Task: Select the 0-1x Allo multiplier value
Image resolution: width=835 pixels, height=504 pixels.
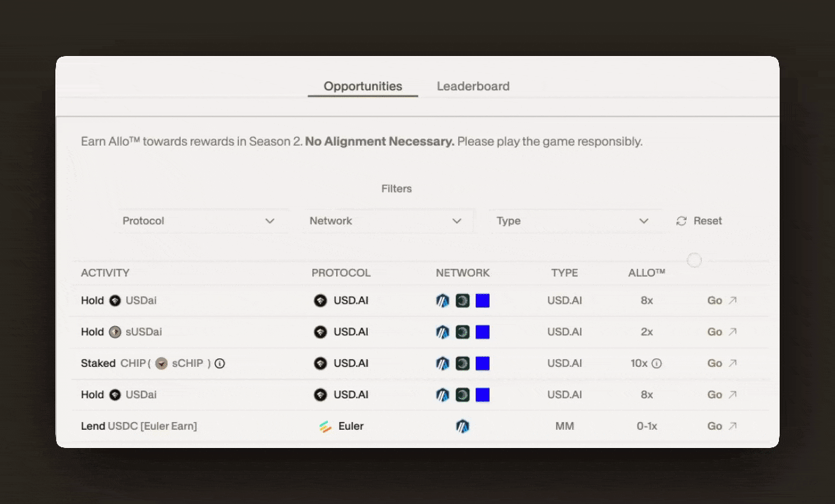Action: point(647,426)
